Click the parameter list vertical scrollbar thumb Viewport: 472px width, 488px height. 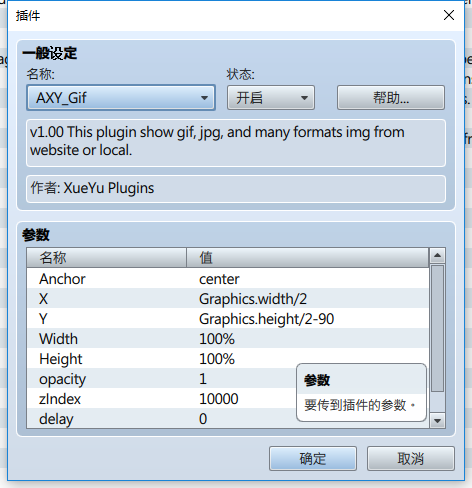click(x=437, y=328)
